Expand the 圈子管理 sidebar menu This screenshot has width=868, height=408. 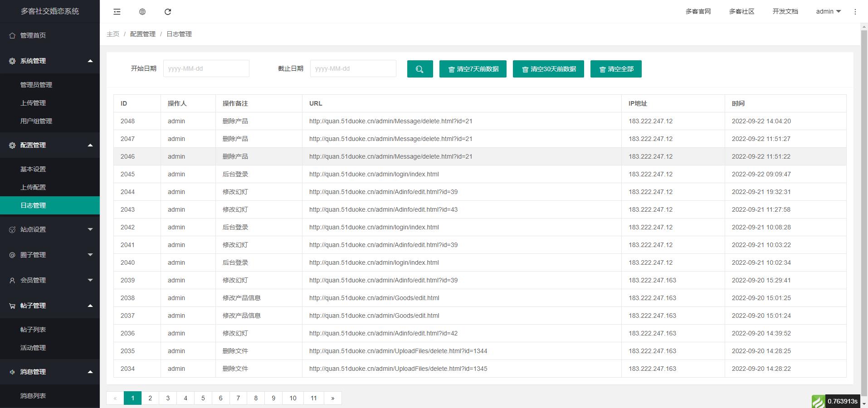click(50, 255)
